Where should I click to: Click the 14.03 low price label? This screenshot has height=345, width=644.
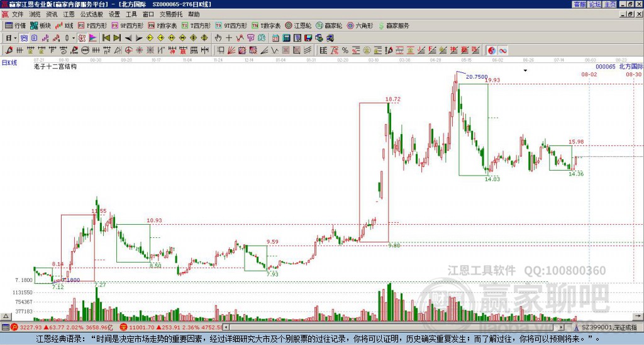(x=492, y=179)
